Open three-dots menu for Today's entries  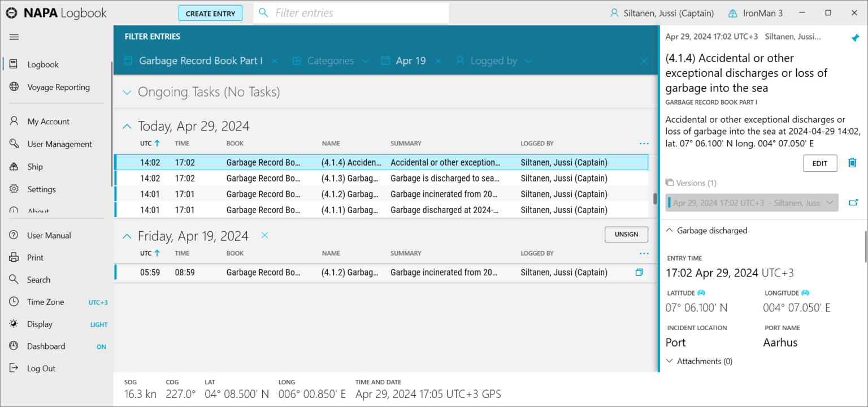click(x=644, y=144)
